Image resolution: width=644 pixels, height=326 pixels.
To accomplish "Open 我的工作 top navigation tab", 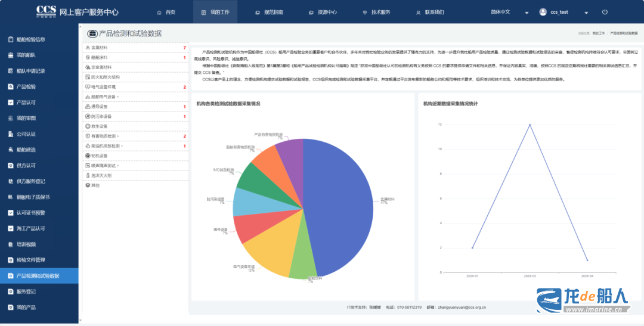I will (215, 13).
